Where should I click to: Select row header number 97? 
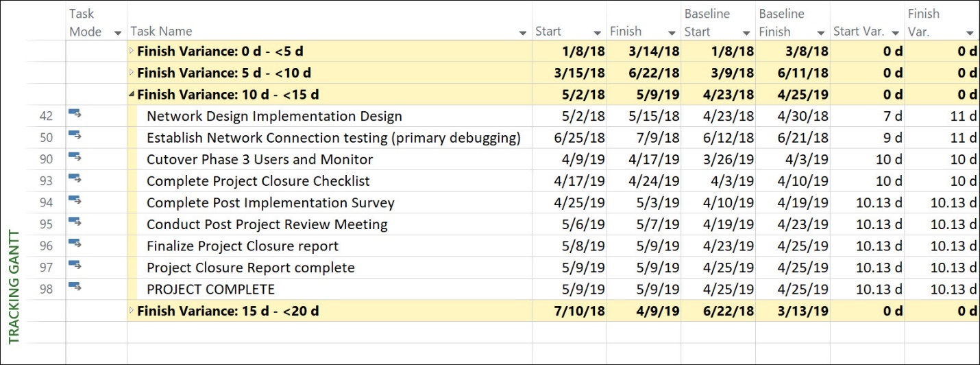(46, 268)
